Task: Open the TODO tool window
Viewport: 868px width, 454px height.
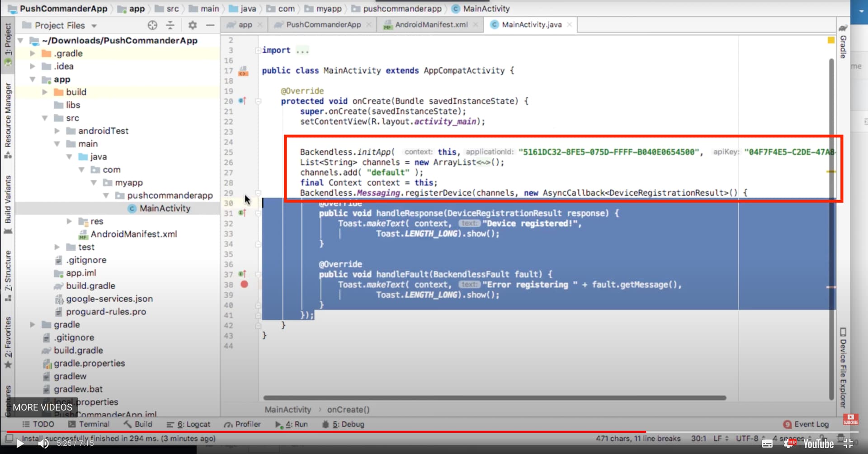Action: click(x=38, y=424)
